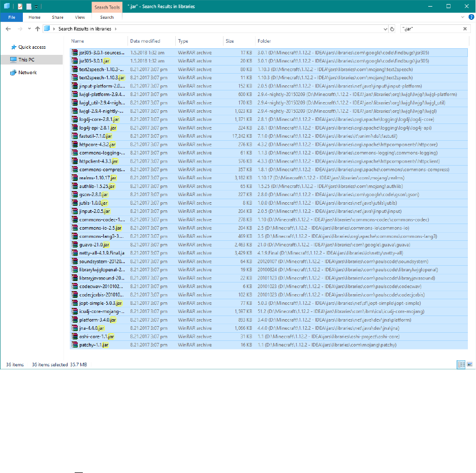Open recent locations dropdown arrow
476x473 pixels.
(29, 29)
